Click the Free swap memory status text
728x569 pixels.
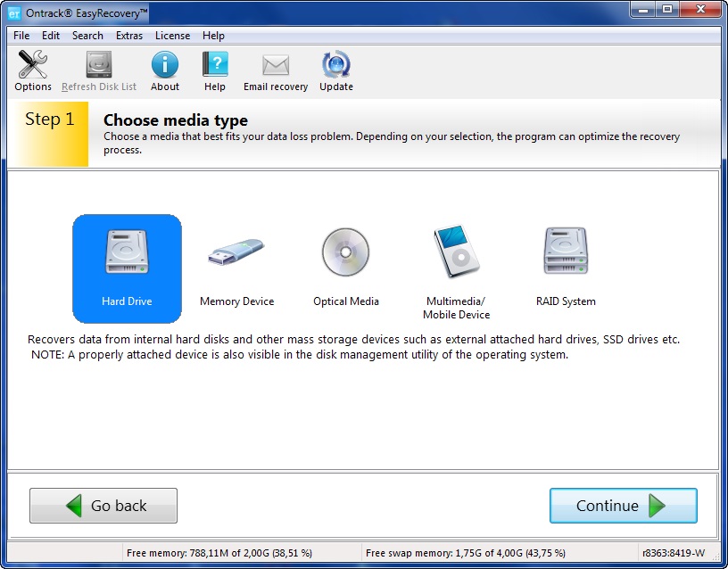pos(466,553)
